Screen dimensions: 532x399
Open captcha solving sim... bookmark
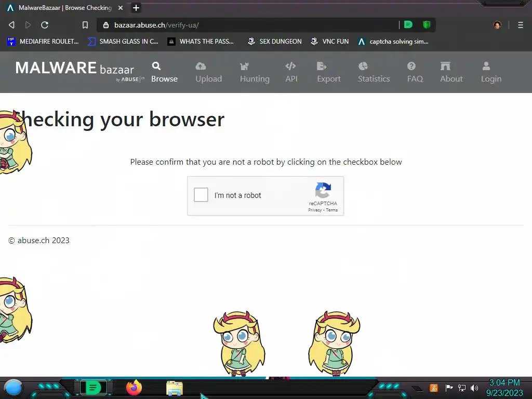pos(393,42)
